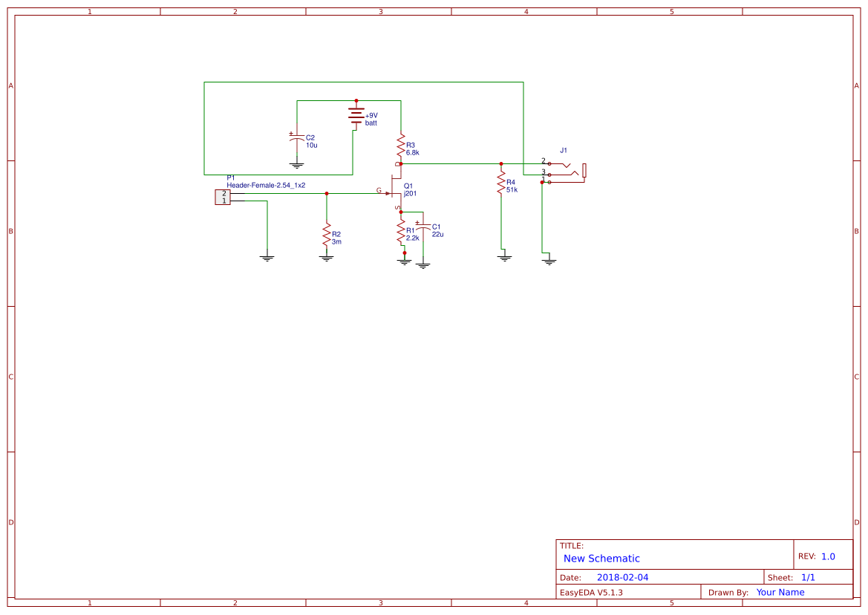Image resolution: width=868 pixels, height=615 pixels.
Task: Click the column 3 border marker
Action: (379, 11)
